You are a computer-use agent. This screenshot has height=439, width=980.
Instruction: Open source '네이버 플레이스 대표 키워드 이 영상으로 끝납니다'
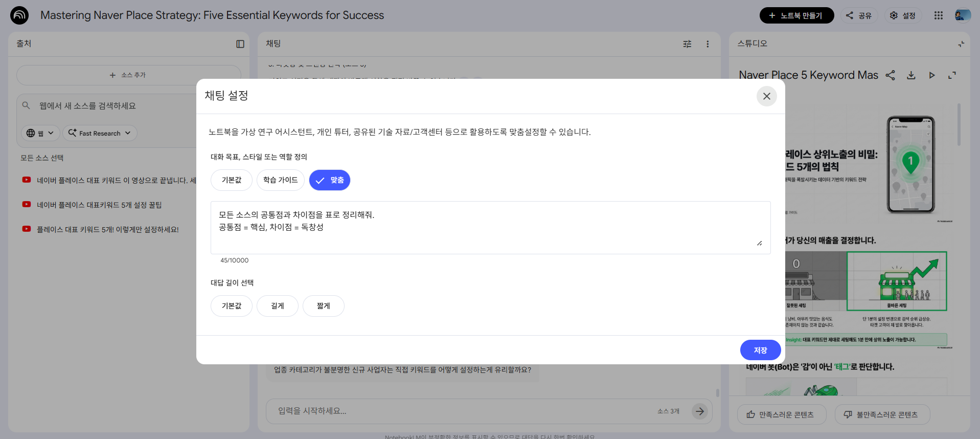pos(116,180)
